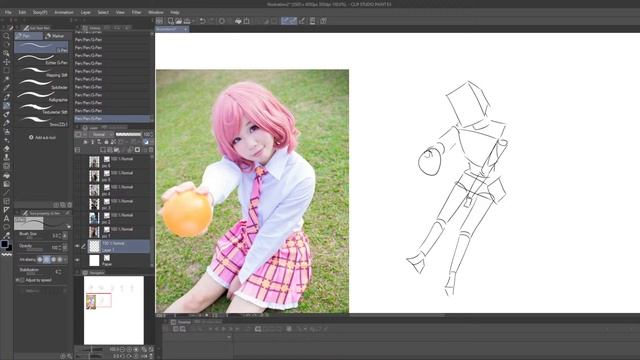Click the Scale/Rotate transform icon in the command bar
The width and height of the screenshot is (640, 360).
(x=247, y=21)
